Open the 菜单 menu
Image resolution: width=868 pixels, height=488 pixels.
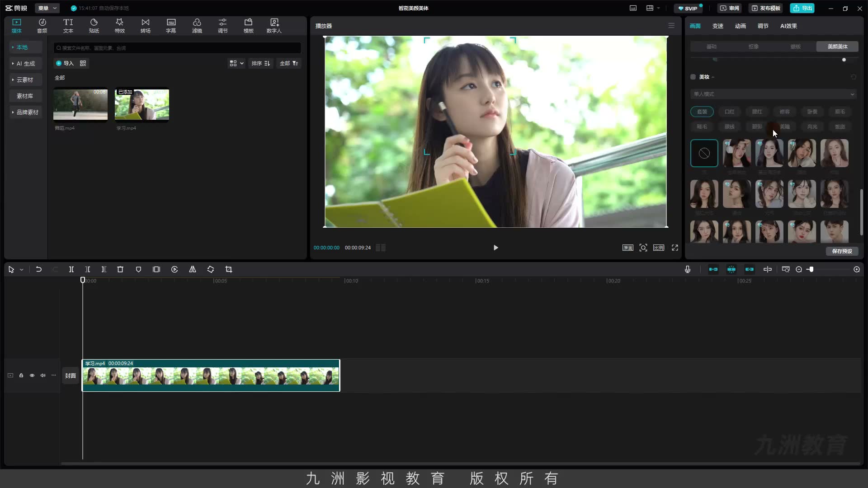47,8
